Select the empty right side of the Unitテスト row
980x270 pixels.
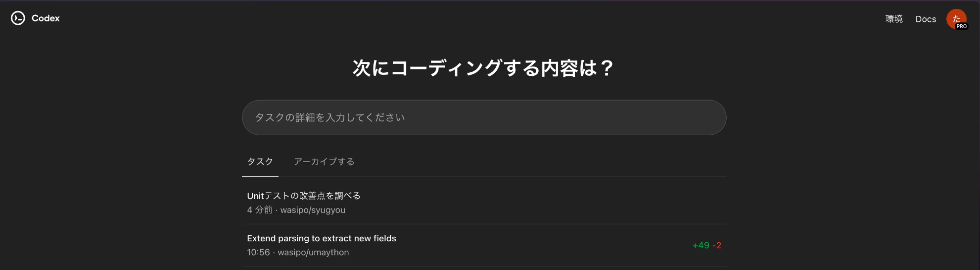544,203
